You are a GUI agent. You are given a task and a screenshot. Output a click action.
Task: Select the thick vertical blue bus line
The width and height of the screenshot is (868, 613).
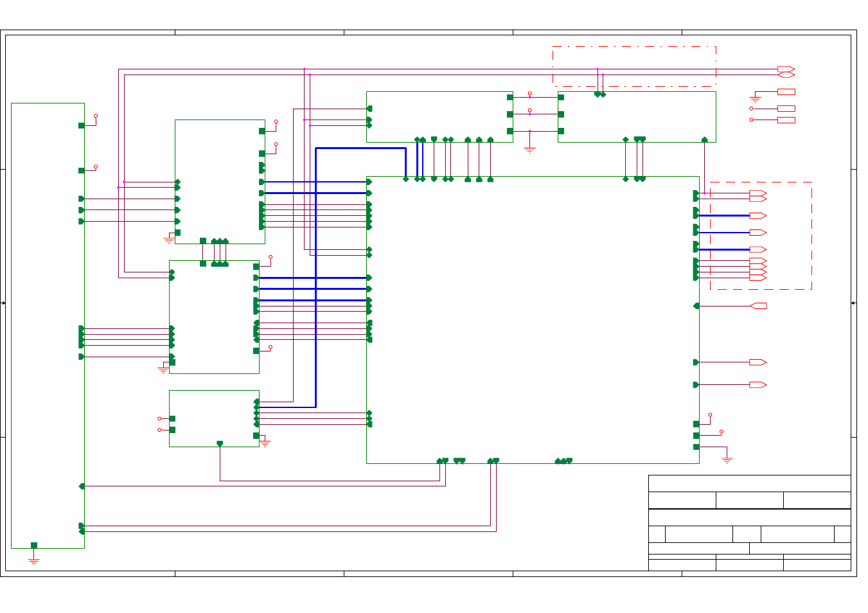point(315,278)
